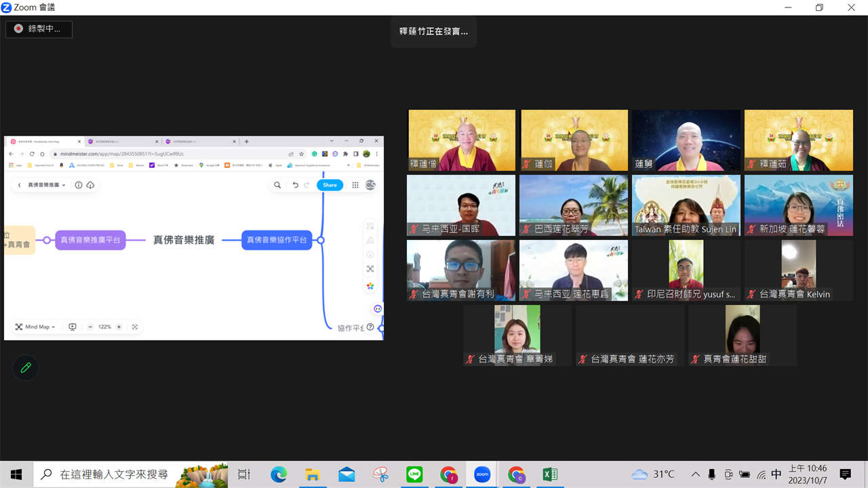Image resolution: width=868 pixels, height=488 pixels.
Task: Open Microsoft Edge from taskbar
Action: 279,474
